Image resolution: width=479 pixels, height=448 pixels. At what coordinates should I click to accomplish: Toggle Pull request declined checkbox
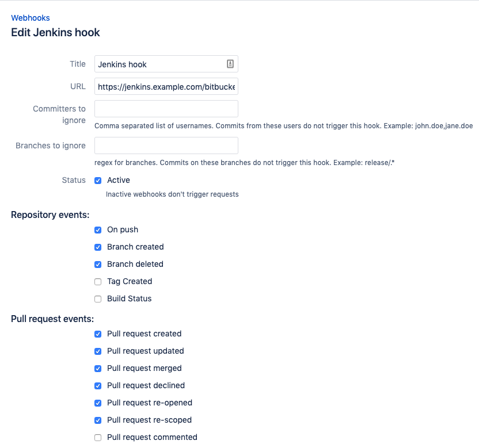(98, 386)
